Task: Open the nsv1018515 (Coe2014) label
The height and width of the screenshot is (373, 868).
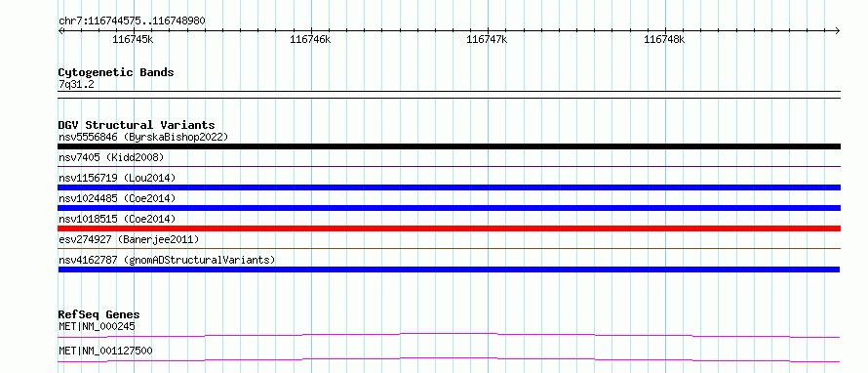Action: 117,219
